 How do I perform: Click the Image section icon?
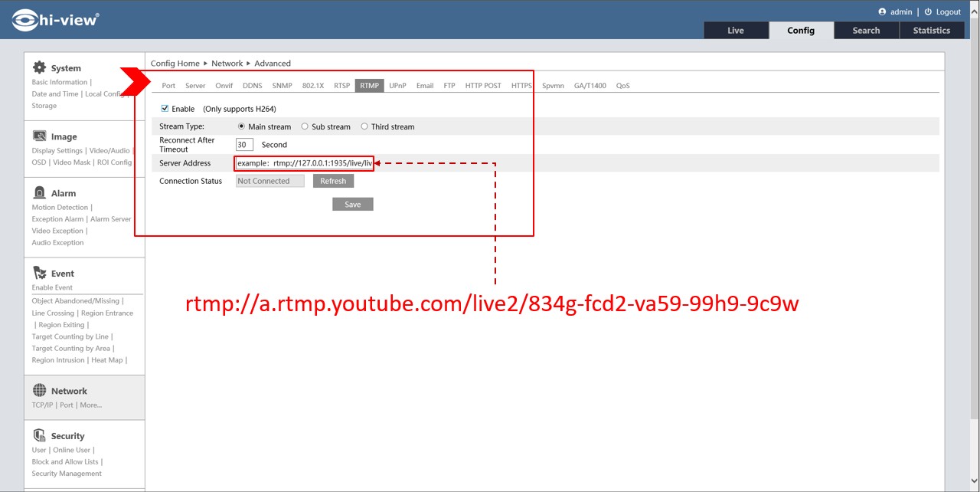[39, 136]
